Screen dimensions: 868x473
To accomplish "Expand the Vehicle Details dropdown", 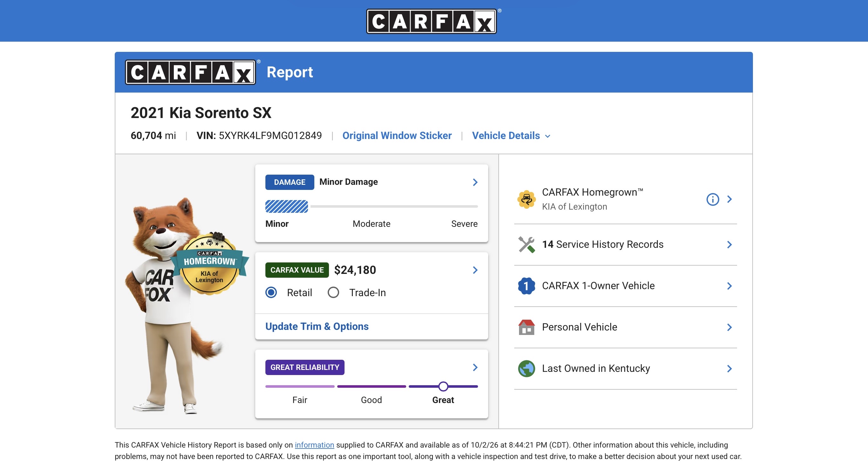I will (x=511, y=136).
